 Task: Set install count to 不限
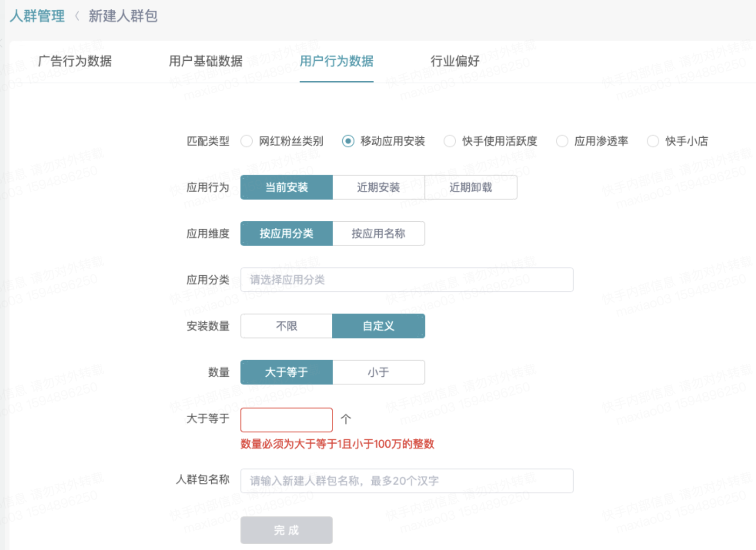click(286, 326)
